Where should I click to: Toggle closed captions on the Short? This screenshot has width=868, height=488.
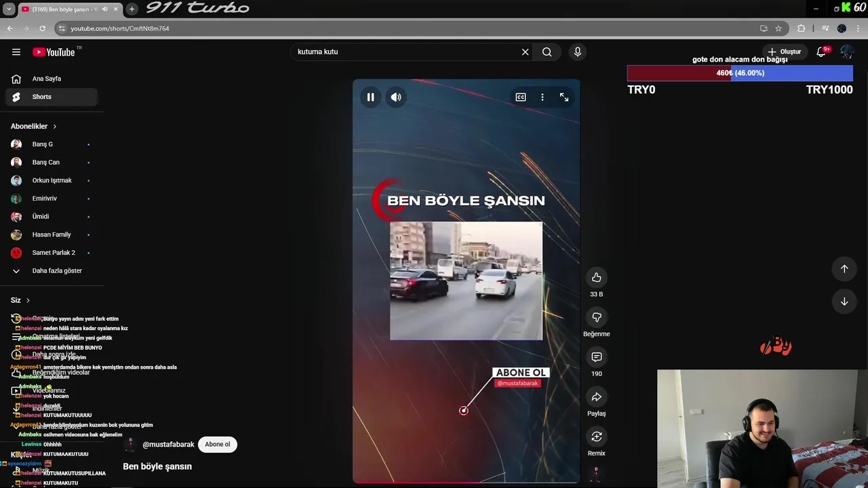(521, 97)
